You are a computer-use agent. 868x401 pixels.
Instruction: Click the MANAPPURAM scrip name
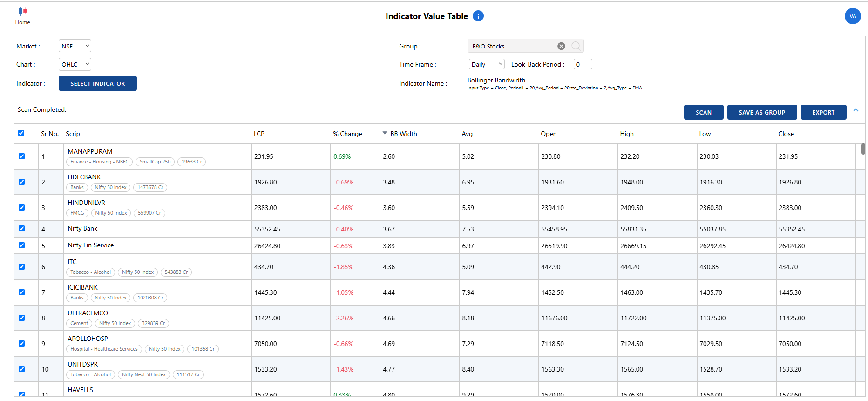(90, 151)
